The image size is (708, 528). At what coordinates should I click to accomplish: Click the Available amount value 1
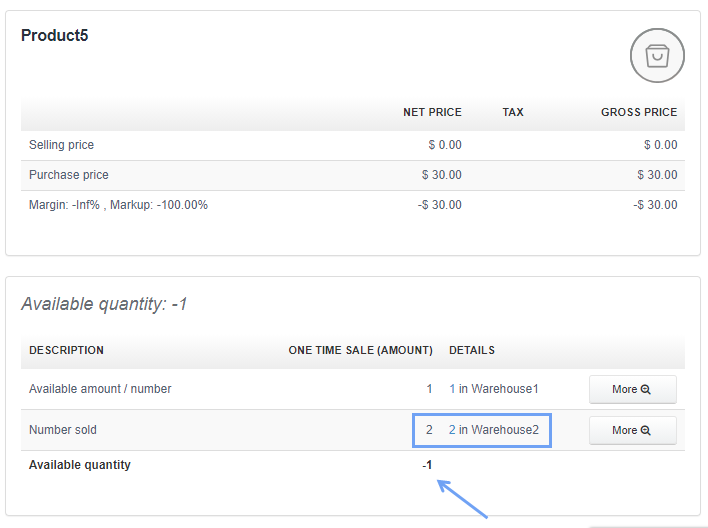(x=429, y=389)
